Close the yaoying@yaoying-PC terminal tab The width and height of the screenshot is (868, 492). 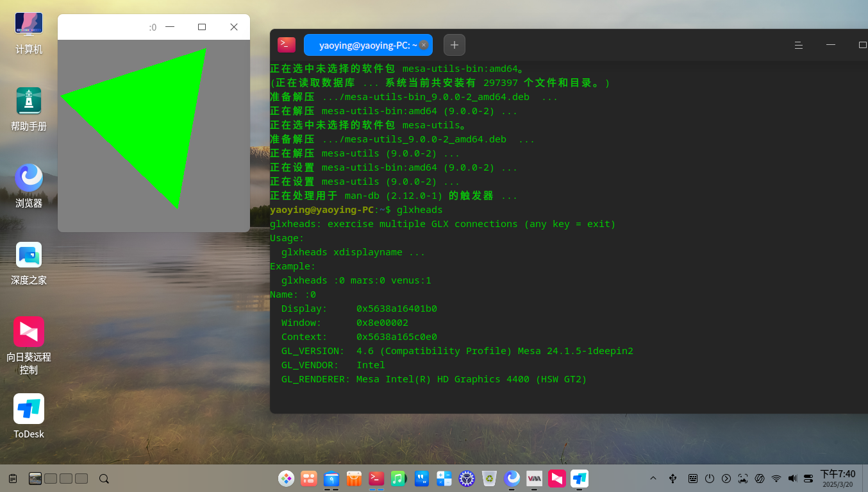424,45
